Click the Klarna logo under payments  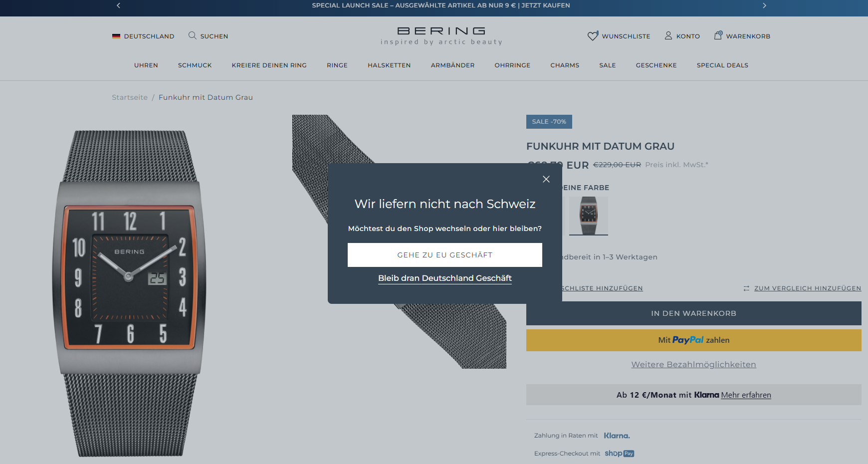tap(617, 436)
